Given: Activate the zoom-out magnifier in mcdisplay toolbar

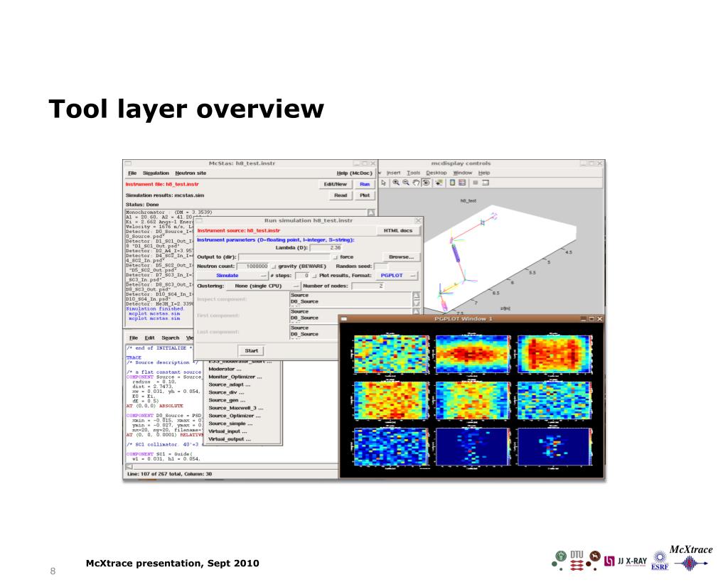Looking at the screenshot, I should [x=406, y=183].
